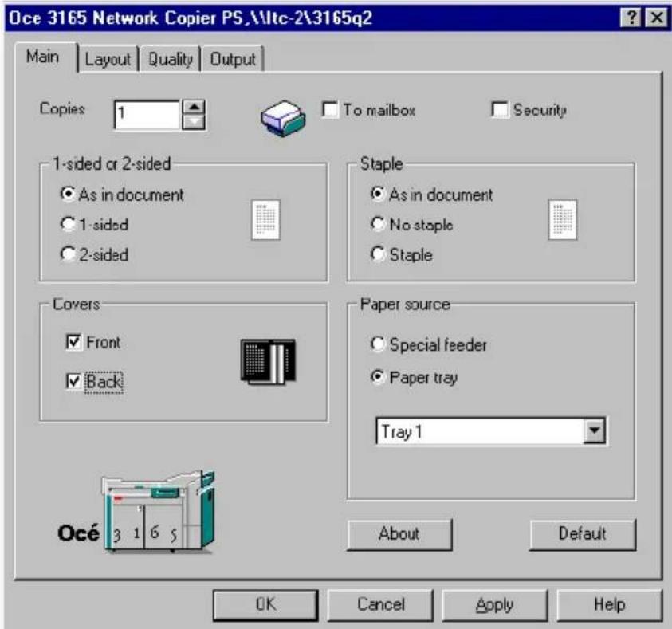672x629 pixels.
Task: Click the Default button
Action: pyautogui.click(x=583, y=534)
